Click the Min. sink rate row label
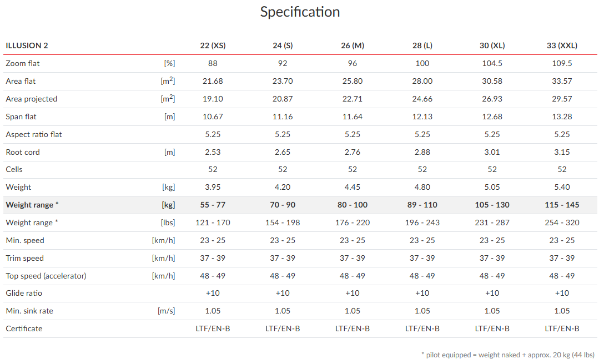The width and height of the screenshot is (599, 364). tap(29, 311)
